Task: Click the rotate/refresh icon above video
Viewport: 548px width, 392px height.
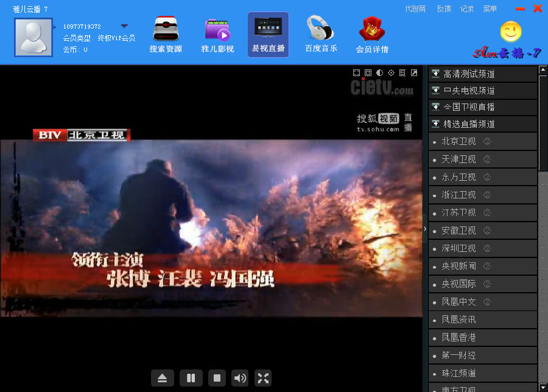Action: [368, 72]
